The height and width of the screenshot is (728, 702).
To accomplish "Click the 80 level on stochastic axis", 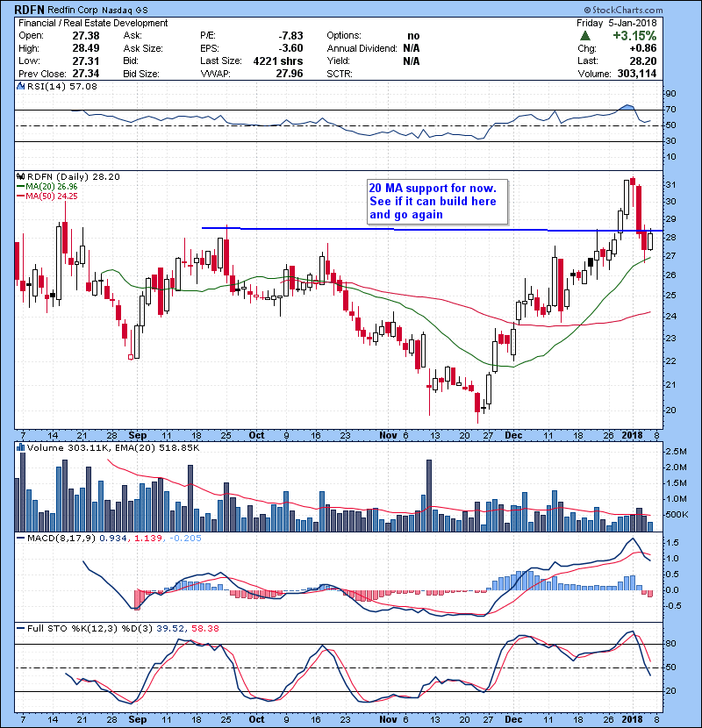I will pos(670,644).
